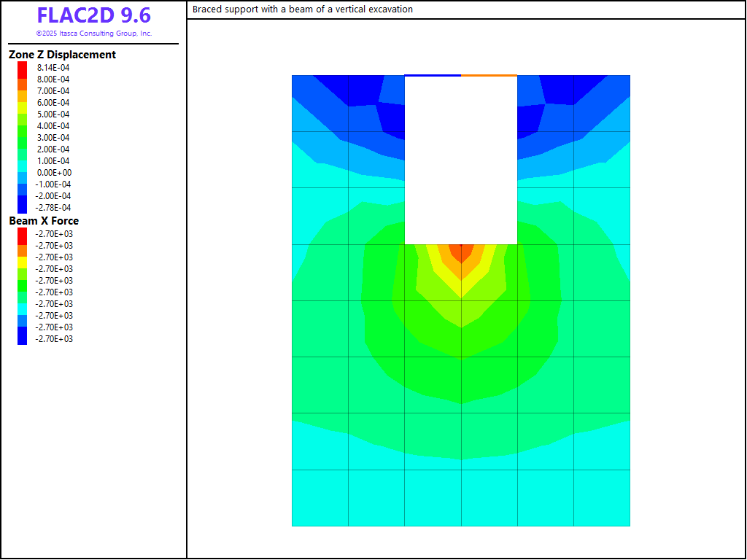The width and height of the screenshot is (747, 560).
Task: Pick the 0.00E+00 displacement legend entry
Action: tap(54, 173)
